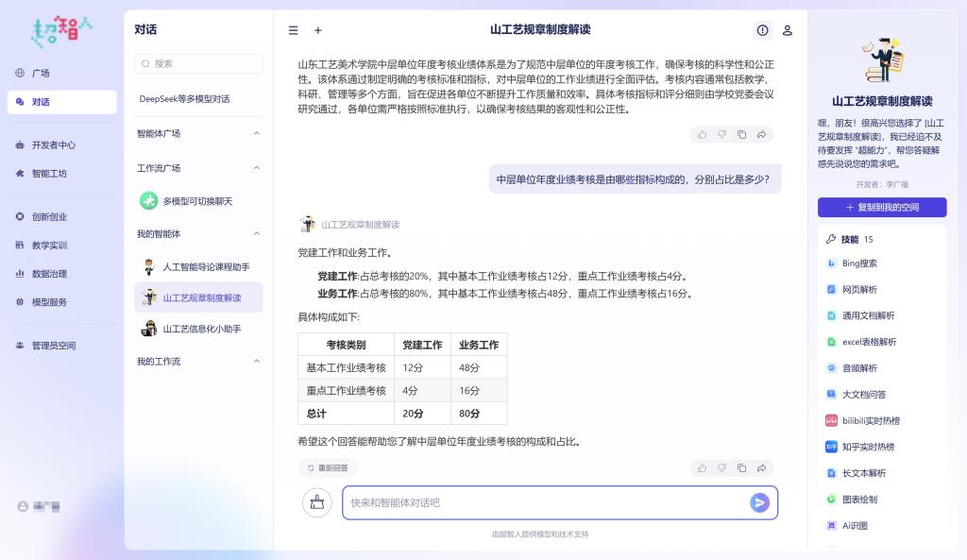This screenshot has height=560, width=967.
Task: Send the message with the arrow button
Action: (x=759, y=502)
